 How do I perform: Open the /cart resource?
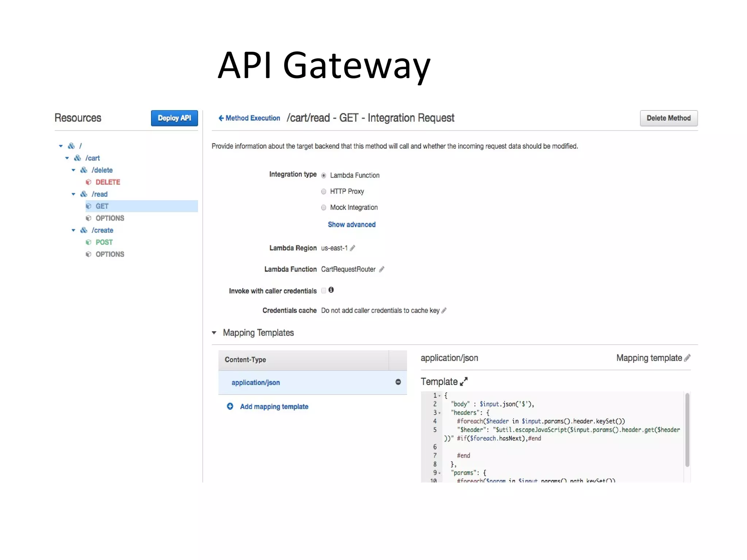click(93, 158)
